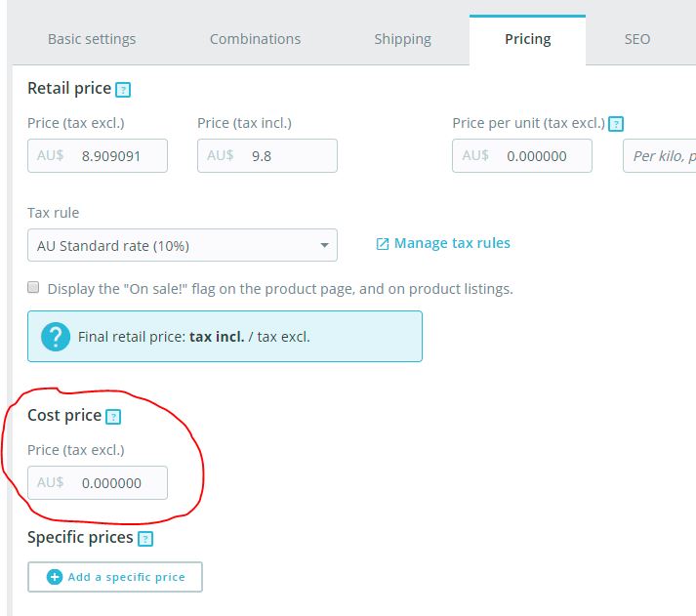Click the Cost price help icon
696x616 pixels.
coord(113,417)
